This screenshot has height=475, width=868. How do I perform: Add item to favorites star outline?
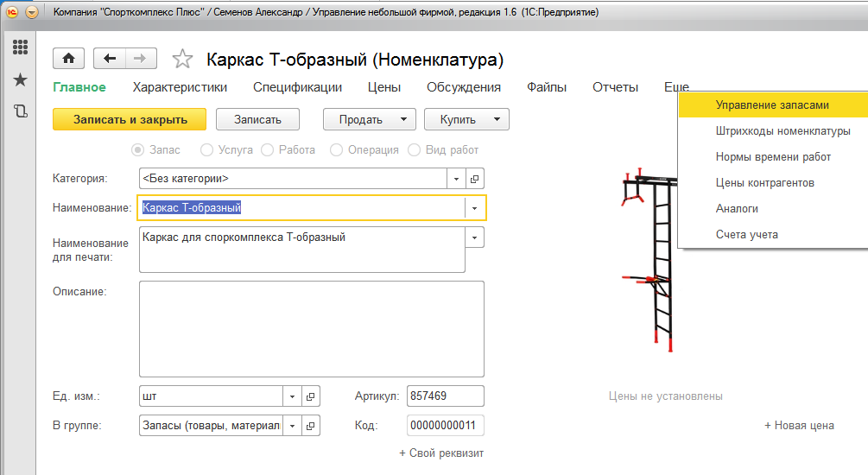(182, 59)
